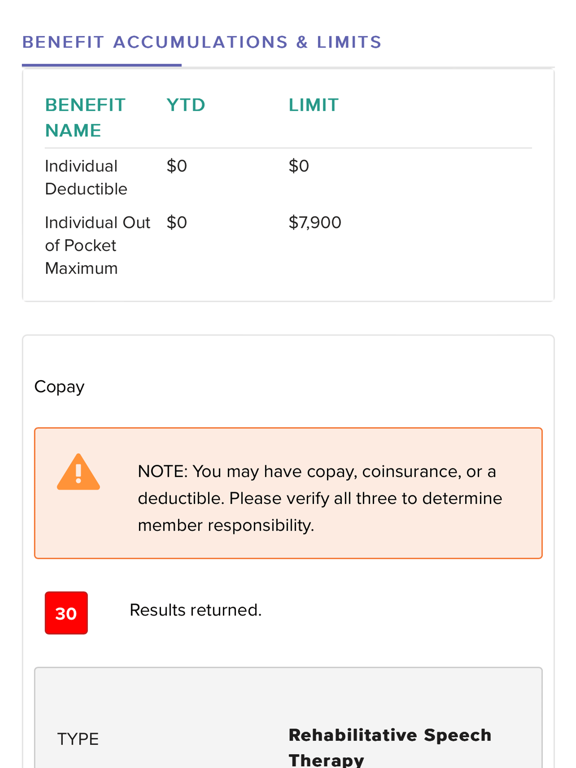Select Rehabilitative Speech Therapy type value
The height and width of the screenshot is (768, 576).
pos(390,747)
